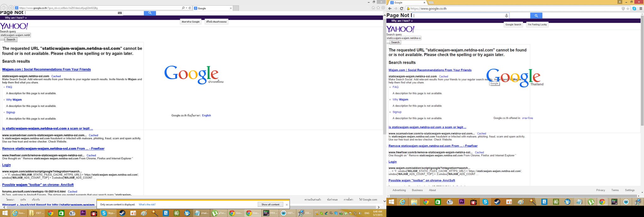Open File Explorer from the right taskbar
The image size is (644, 217).
(414, 202)
